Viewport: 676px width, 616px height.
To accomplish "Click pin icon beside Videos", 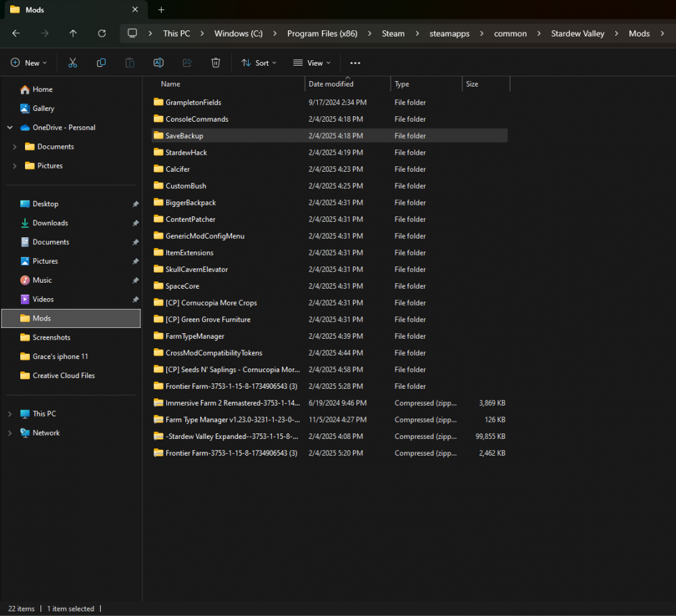I will click(135, 300).
